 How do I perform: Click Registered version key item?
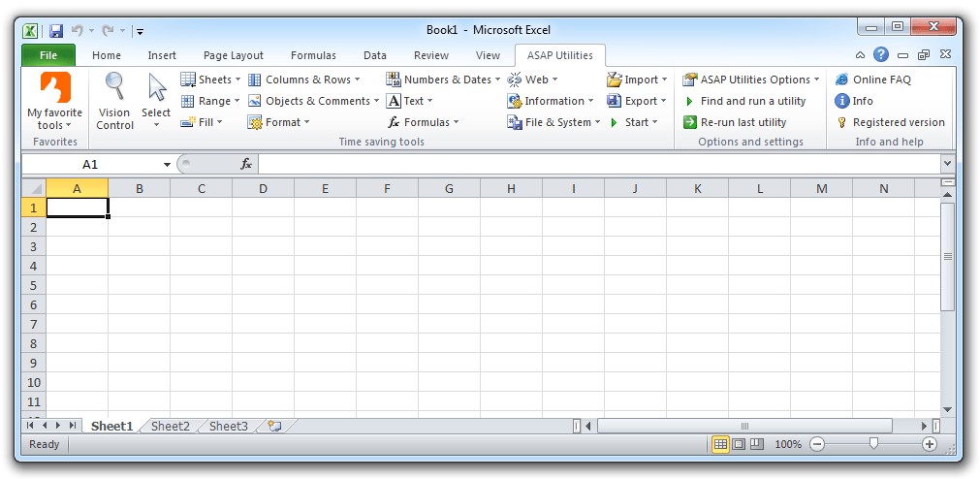(x=891, y=122)
